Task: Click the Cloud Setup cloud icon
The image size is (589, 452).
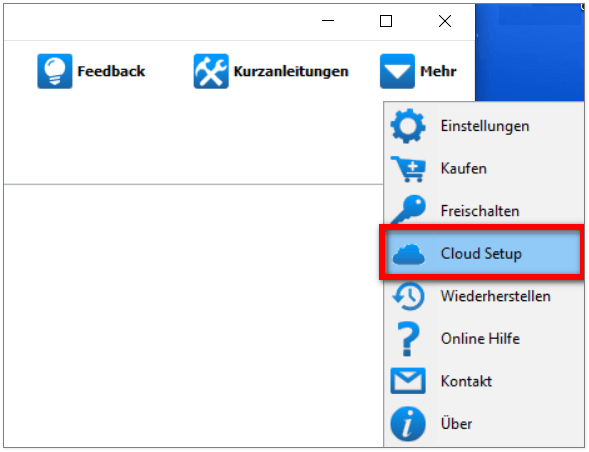Action: coord(409,254)
